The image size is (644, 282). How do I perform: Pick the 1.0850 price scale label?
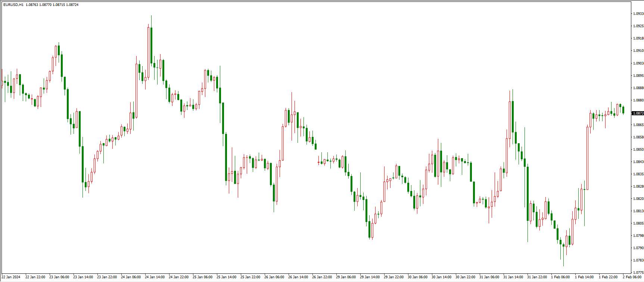638,149
